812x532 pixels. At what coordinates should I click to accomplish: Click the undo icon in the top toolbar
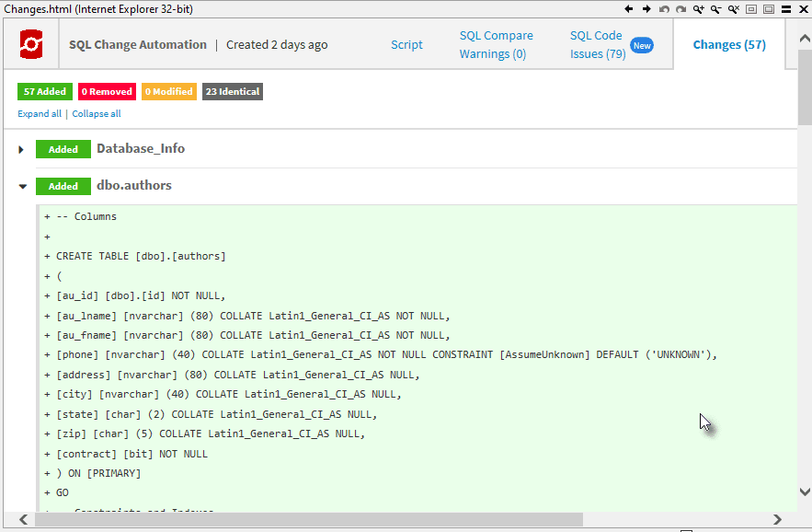tap(664, 8)
